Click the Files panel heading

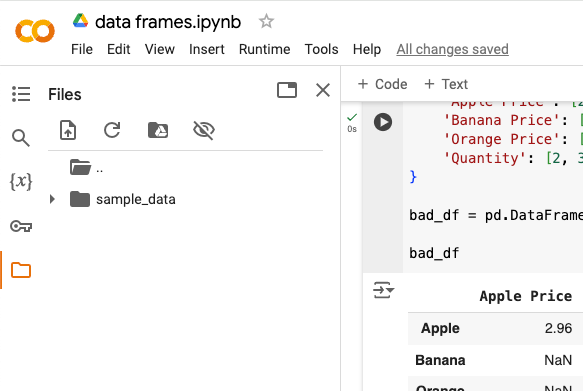pos(65,94)
